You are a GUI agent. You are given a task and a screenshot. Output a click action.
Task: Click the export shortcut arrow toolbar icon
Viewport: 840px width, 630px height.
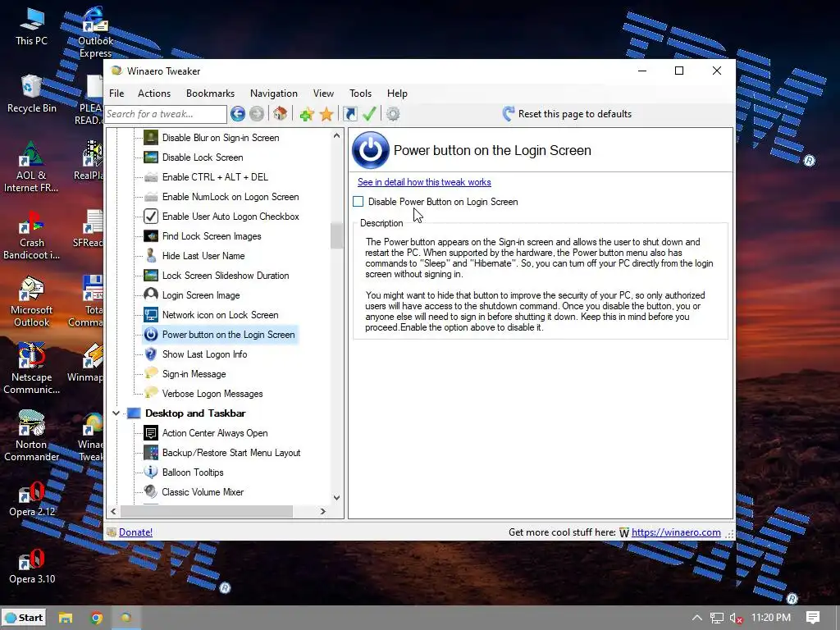point(349,113)
